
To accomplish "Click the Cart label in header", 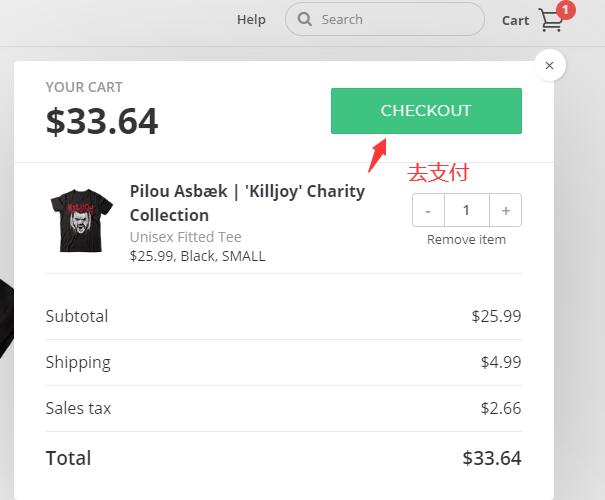I will (x=515, y=20).
